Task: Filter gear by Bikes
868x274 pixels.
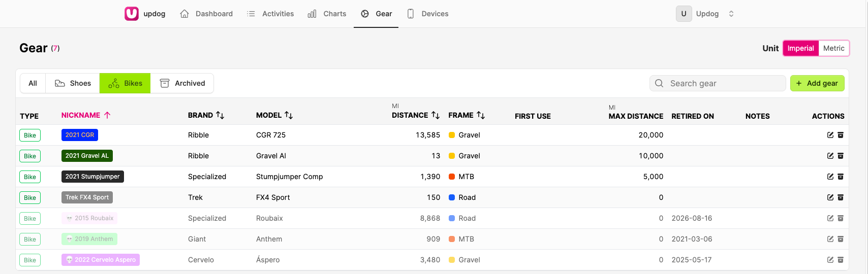Action: [x=125, y=83]
